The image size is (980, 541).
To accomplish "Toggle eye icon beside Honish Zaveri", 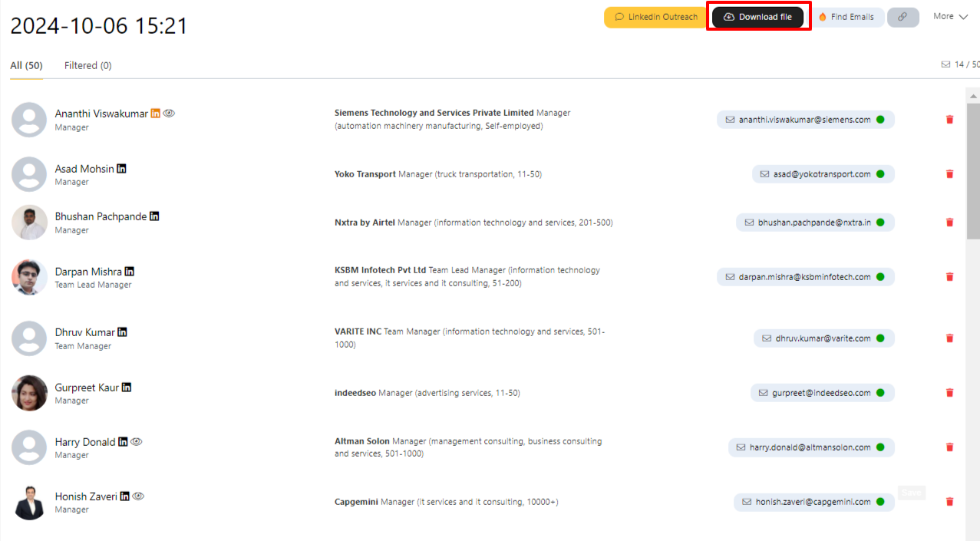I will point(138,496).
